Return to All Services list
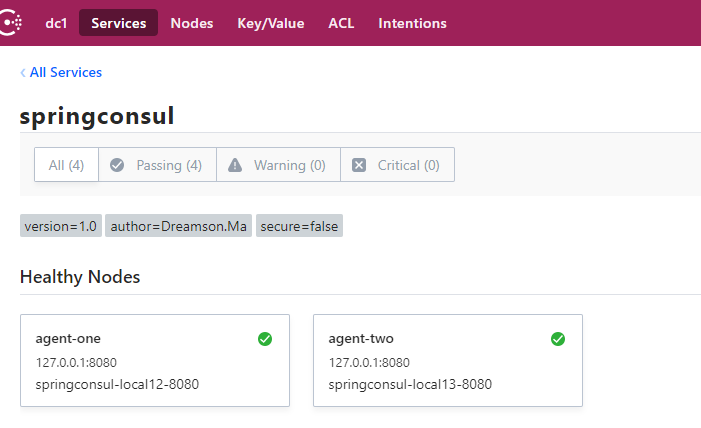The image size is (701, 428). click(66, 72)
